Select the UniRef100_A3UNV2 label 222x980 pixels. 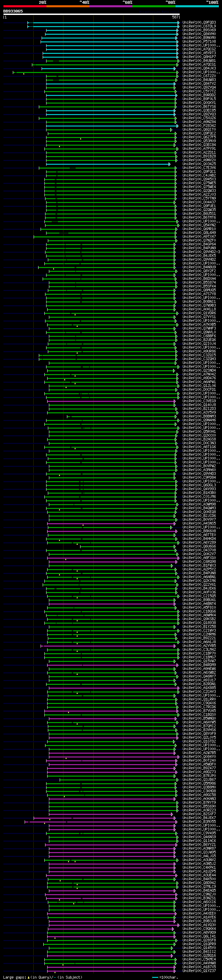coord(199,860)
